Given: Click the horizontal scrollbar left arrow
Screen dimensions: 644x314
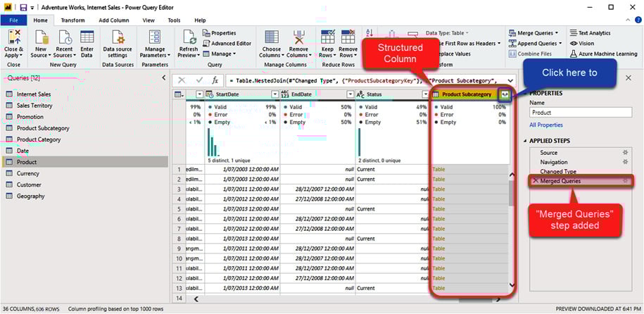Looking at the screenshot, I should [196, 299].
